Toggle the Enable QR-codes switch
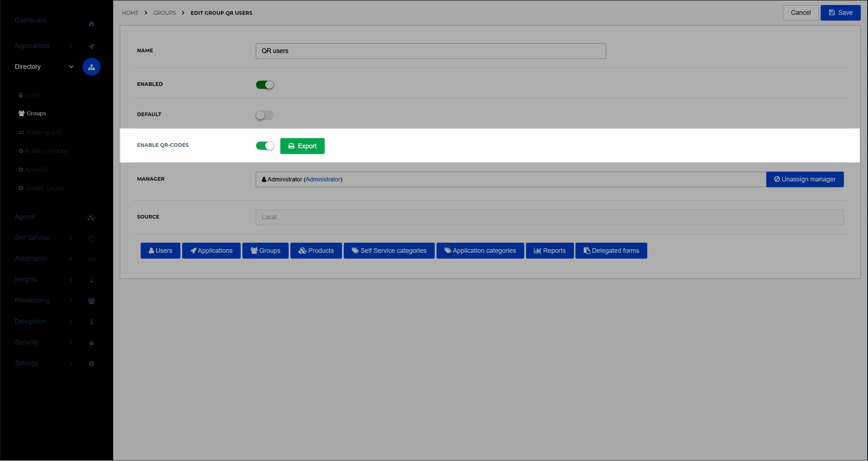The image size is (868, 461). coord(265,146)
